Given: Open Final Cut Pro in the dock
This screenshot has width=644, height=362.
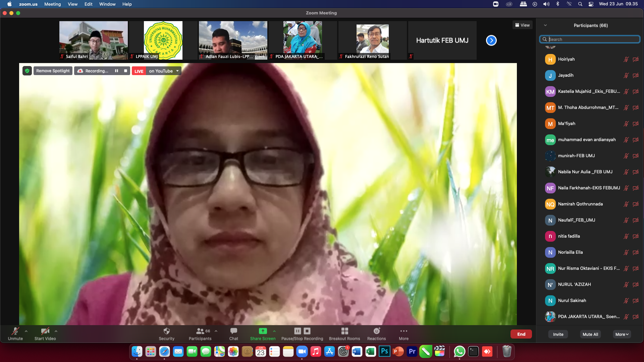Looking at the screenshot, I should click(x=439, y=351).
